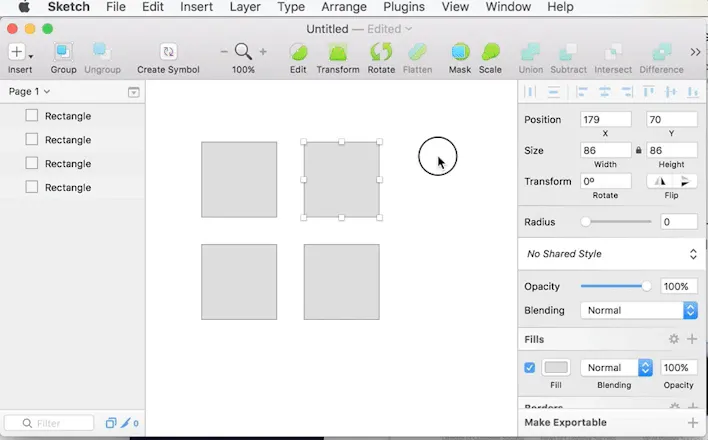Align layers to left edge

pyautogui.click(x=582, y=92)
